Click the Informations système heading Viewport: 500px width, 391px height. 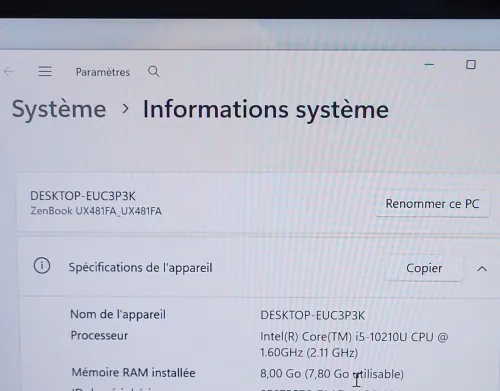click(x=266, y=110)
